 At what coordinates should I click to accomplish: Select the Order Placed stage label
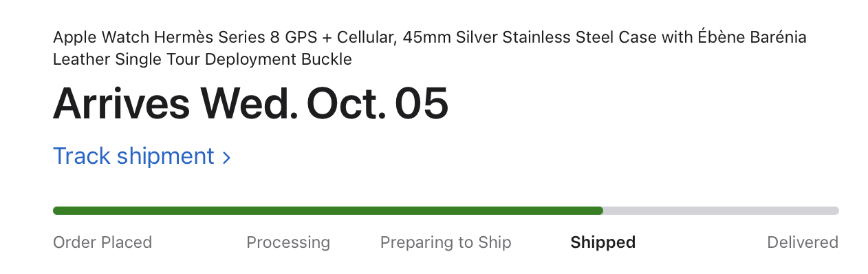point(102,242)
